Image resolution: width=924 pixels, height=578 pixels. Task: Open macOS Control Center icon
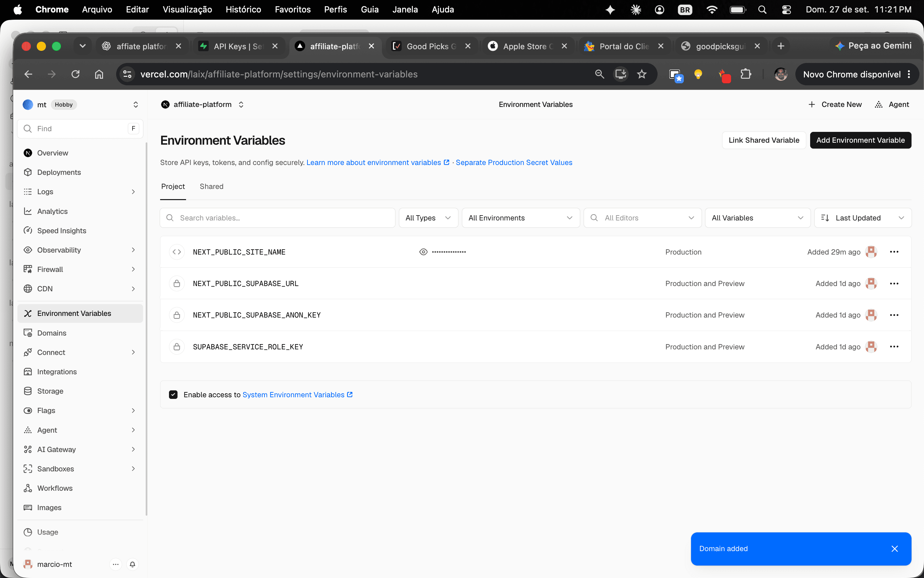(x=786, y=10)
